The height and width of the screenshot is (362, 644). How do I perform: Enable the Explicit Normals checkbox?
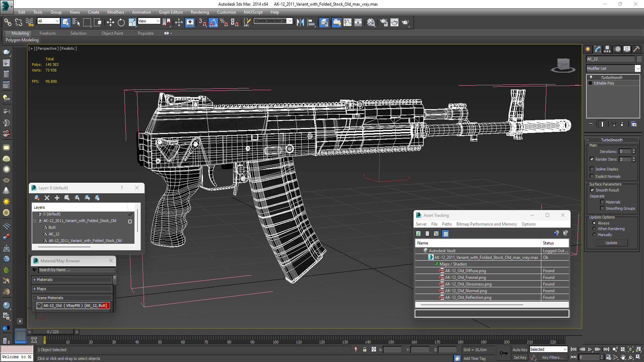coord(592,176)
